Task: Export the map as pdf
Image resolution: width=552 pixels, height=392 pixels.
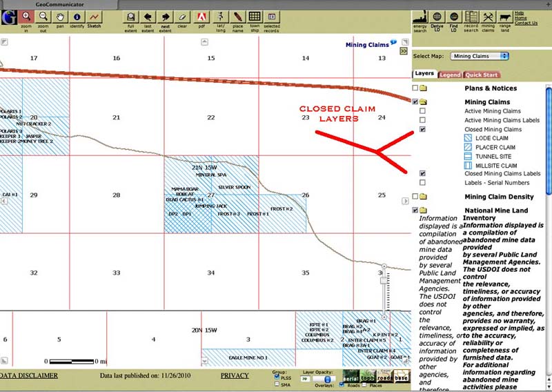Action: coord(201,17)
